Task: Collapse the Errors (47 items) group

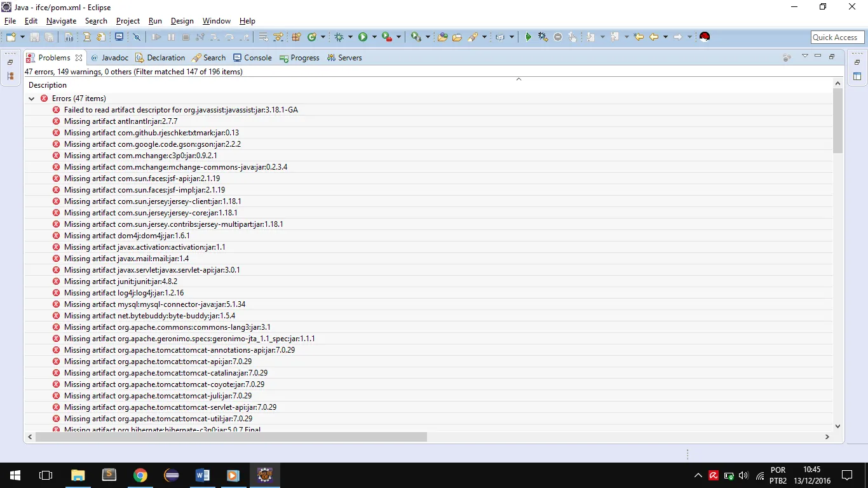Action: point(31,98)
